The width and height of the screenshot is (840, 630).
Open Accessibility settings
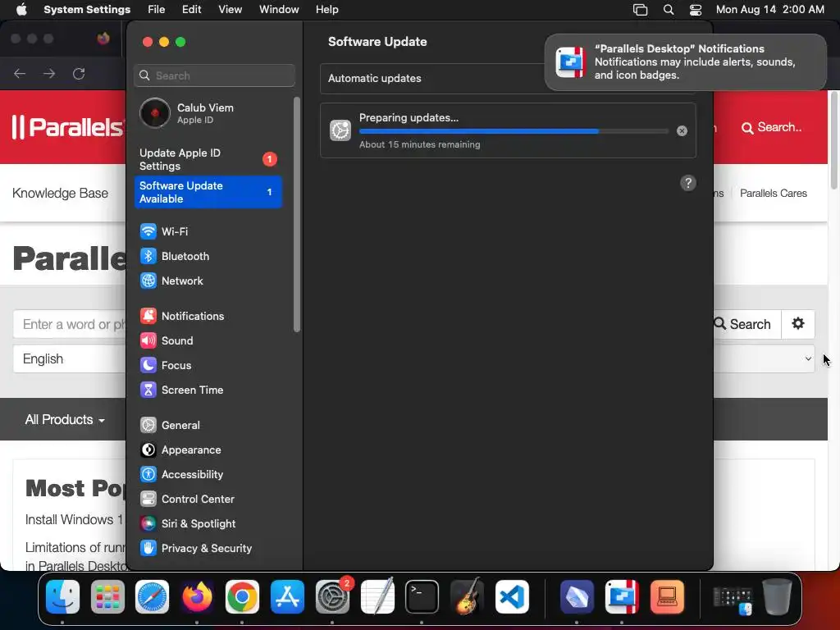click(x=208, y=475)
